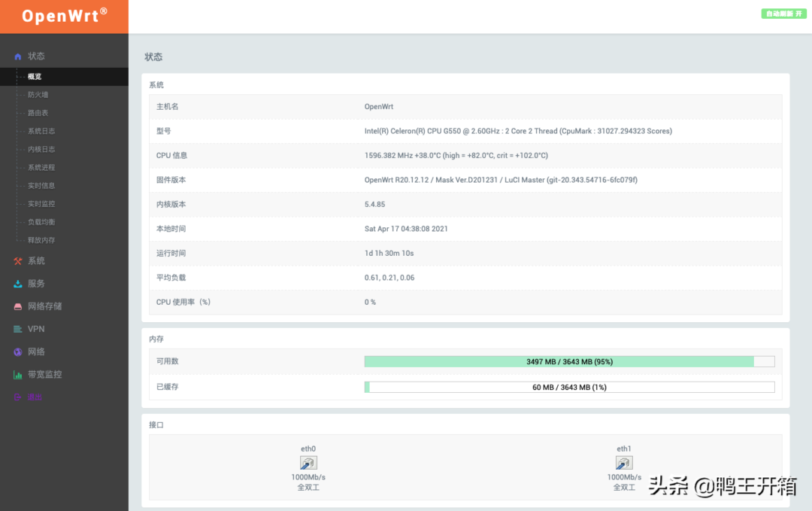Screen dimensions: 812x511
Task: Click the 主机名 row label
Action: click(167, 107)
